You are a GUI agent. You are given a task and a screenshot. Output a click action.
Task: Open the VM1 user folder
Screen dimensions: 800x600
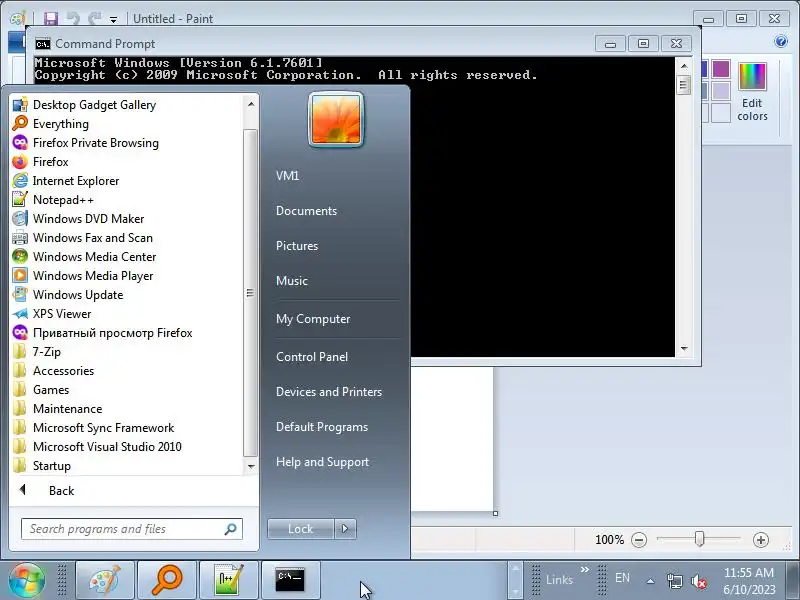pos(287,176)
